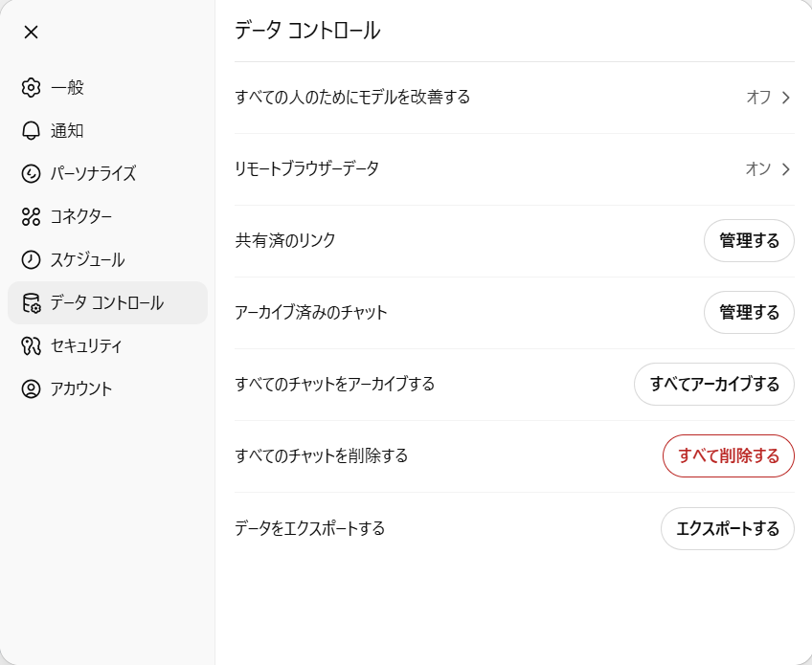Click 管理する for 共有済のリンク
The height and width of the screenshot is (665, 812).
coord(749,240)
